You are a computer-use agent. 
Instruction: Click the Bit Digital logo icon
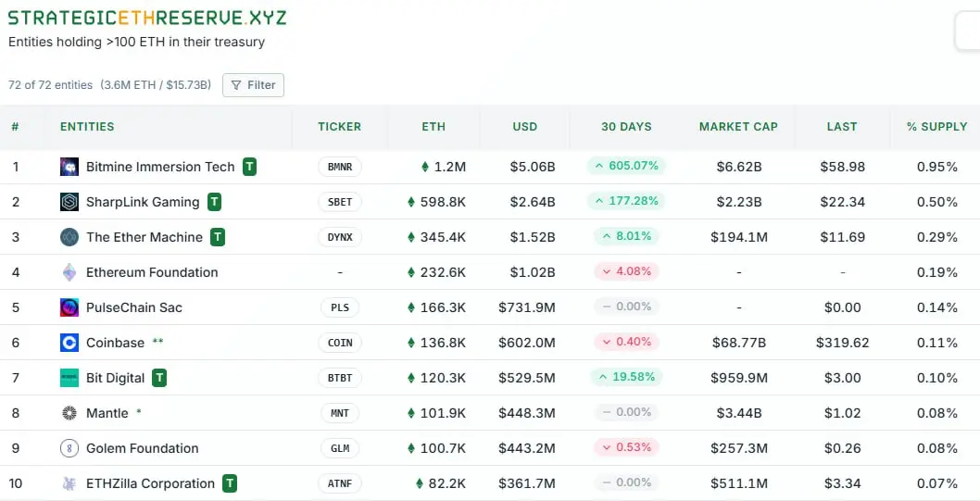tap(69, 378)
